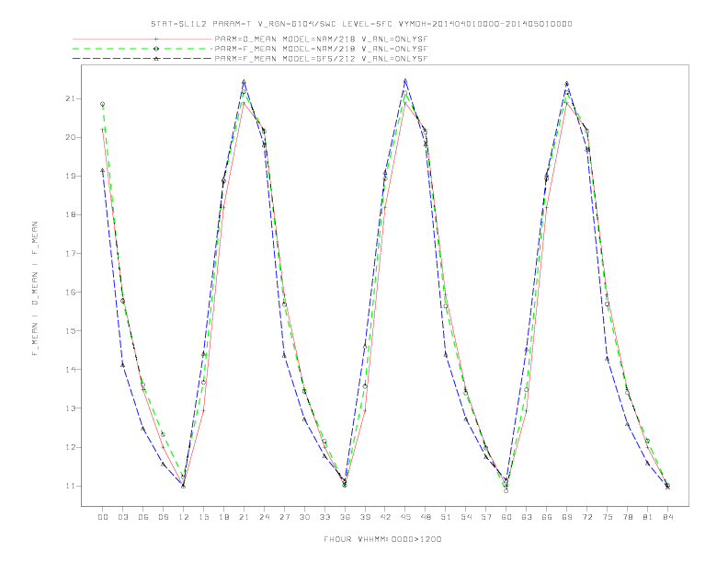This screenshot has width=728, height=563.
Task: Click x-axis forecast hour label 06
Action: tap(143, 517)
